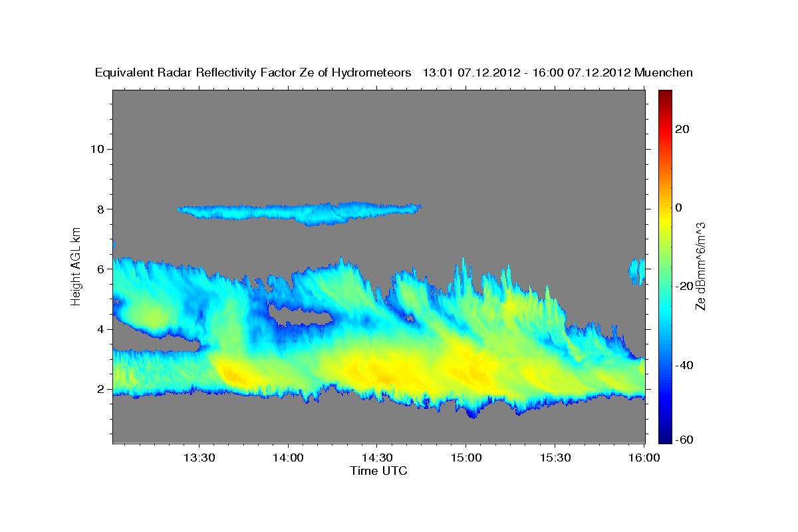
Task: Click the small cloud patch near 16:00 at 6 km
Action: tap(637, 271)
